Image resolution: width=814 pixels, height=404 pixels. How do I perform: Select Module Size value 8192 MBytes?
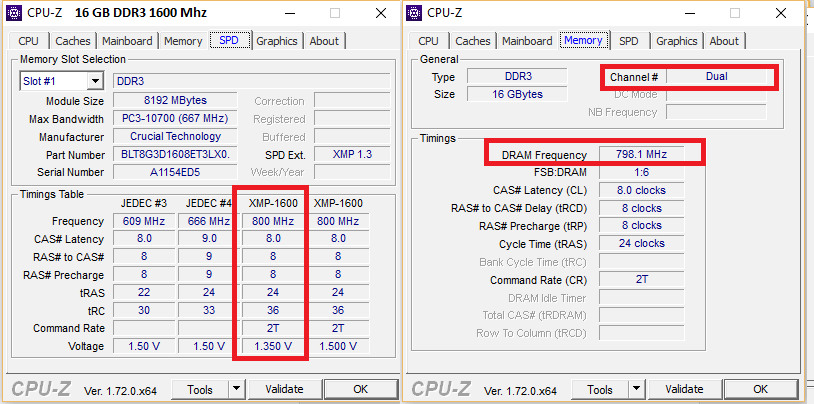click(x=175, y=101)
